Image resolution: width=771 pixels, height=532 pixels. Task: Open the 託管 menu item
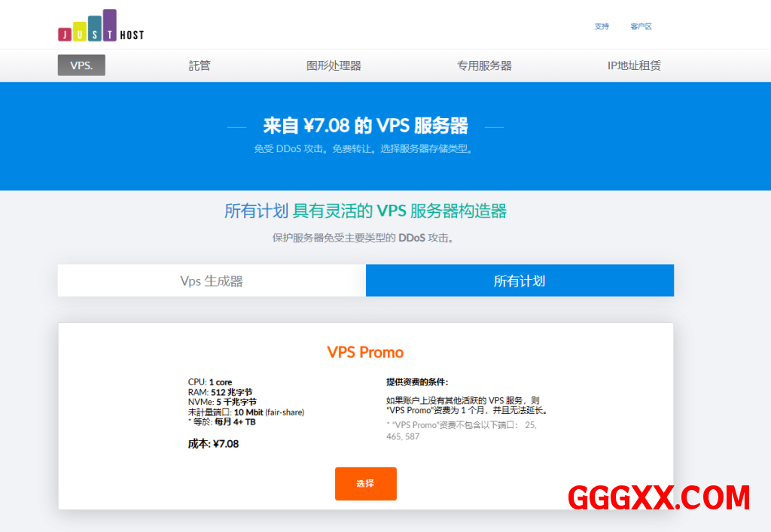(200, 65)
